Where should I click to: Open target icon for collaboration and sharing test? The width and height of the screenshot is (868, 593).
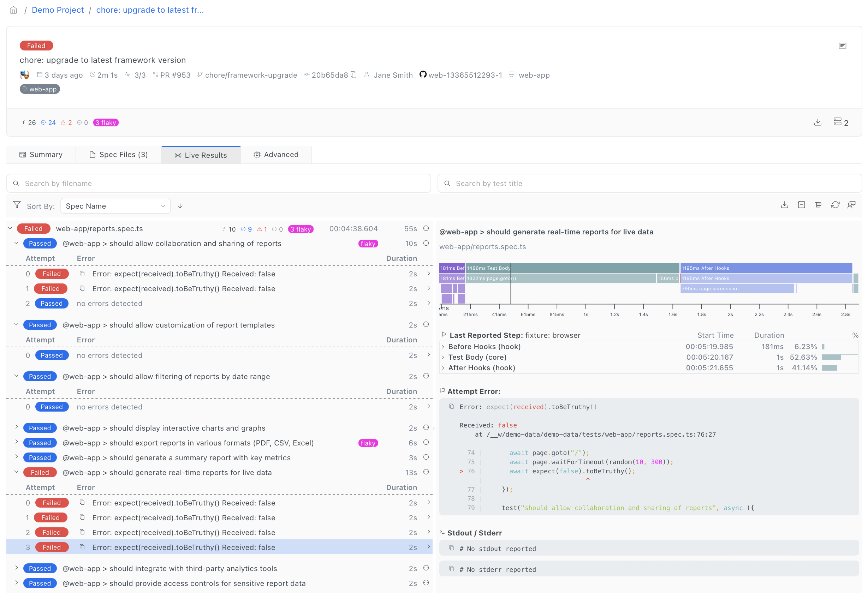coord(426,243)
